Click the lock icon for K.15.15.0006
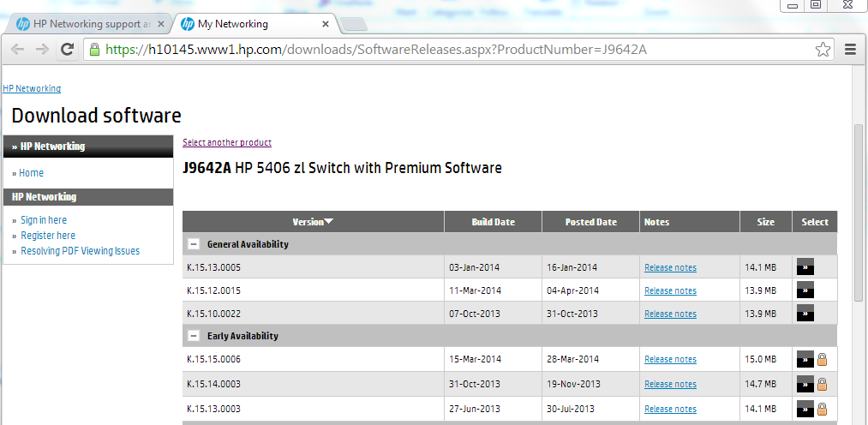Screen dimensions: 868x425 coord(822,359)
